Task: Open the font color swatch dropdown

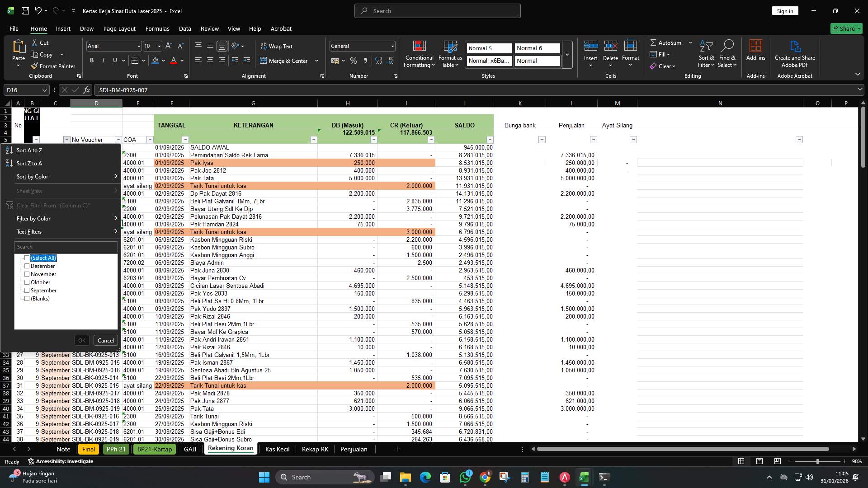Action: pos(181,61)
